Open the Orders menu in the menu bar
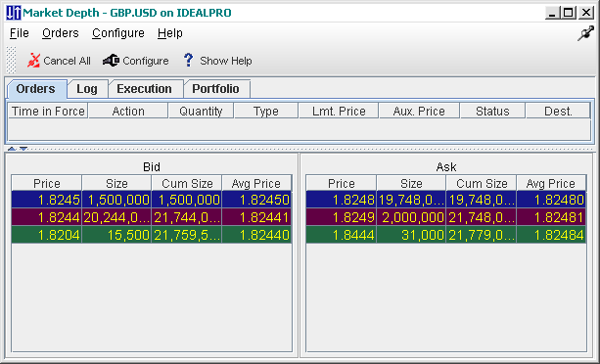 click(61, 33)
